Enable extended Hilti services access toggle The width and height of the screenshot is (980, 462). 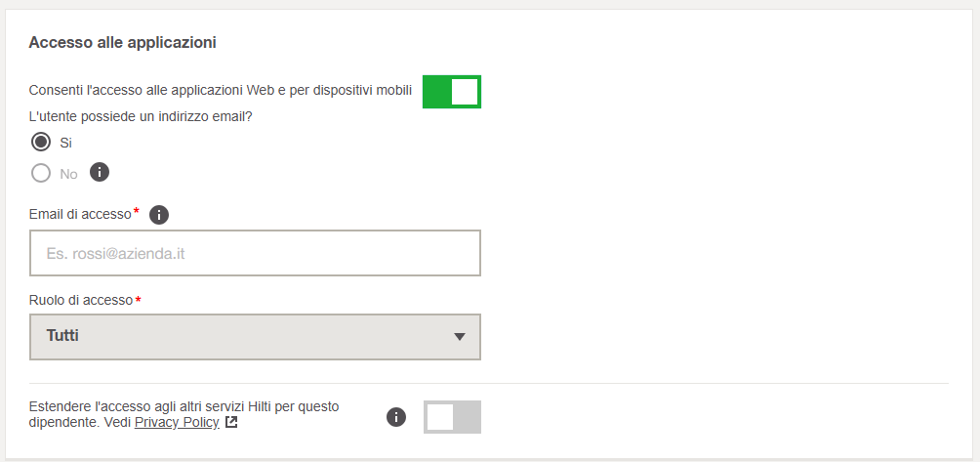click(452, 417)
